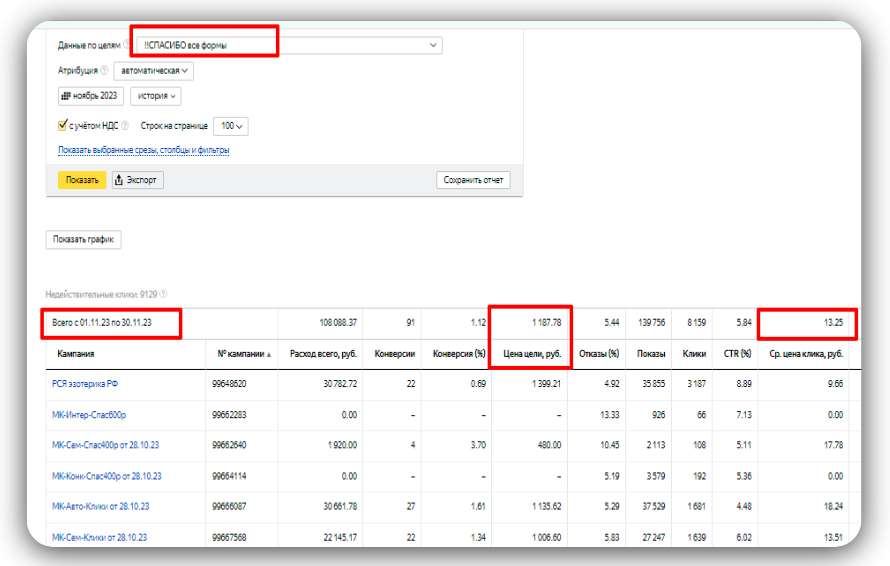Open campaign МК-Авто-Клики от 28.10.23
Screen dimensions: 890x566
[100, 506]
